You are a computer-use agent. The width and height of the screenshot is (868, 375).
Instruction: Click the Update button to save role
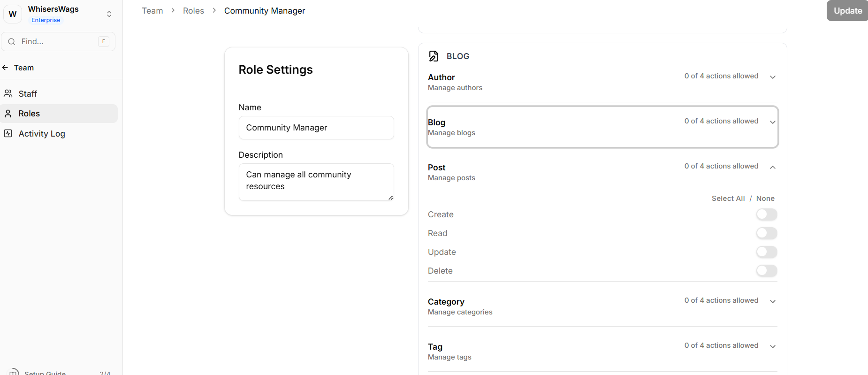[847, 11]
